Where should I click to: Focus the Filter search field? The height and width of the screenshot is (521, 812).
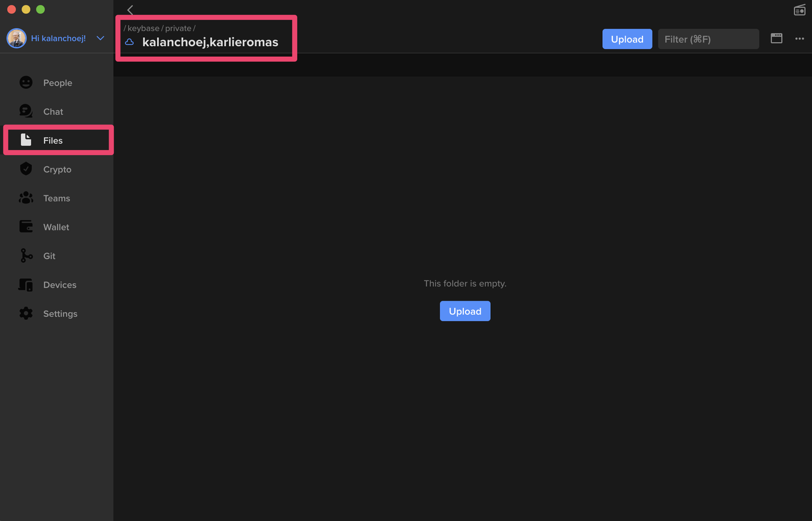(708, 39)
